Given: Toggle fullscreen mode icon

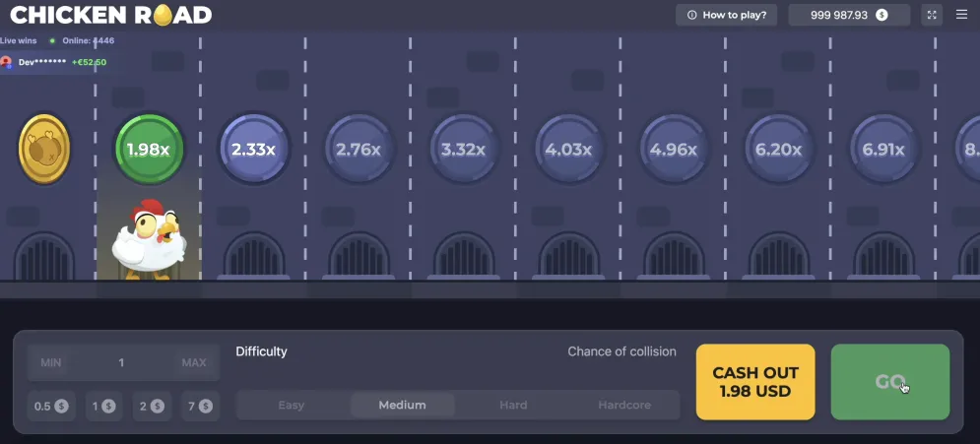Looking at the screenshot, I should [x=932, y=15].
